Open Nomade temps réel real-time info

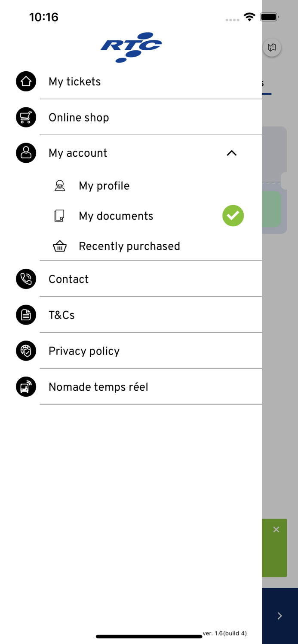coord(98,387)
